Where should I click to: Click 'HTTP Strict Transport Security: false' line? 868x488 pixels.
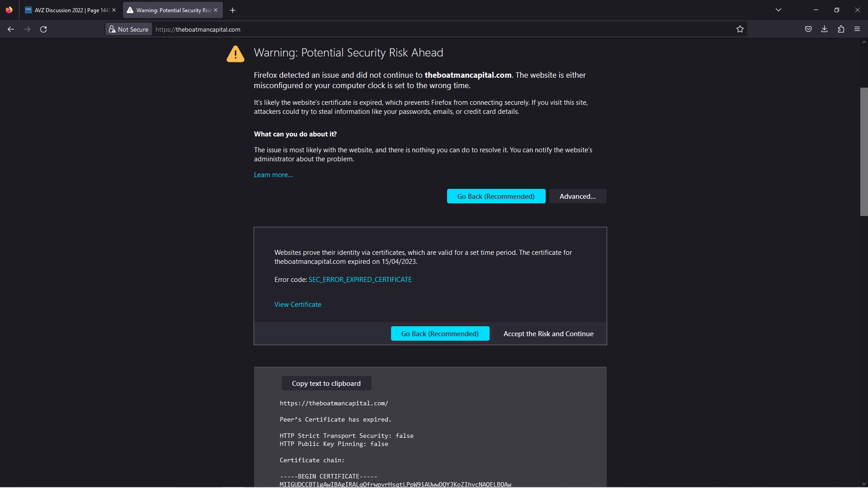pyautogui.click(x=346, y=436)
